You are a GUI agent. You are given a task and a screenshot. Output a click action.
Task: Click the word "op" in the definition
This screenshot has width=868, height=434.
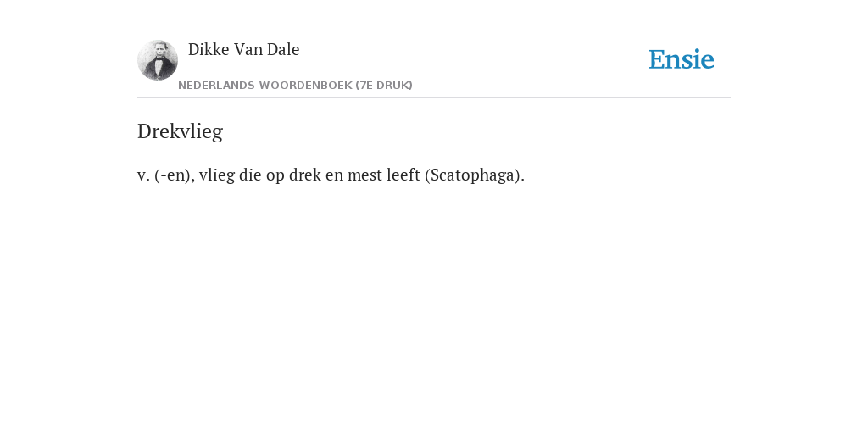[x=275, y=176]
